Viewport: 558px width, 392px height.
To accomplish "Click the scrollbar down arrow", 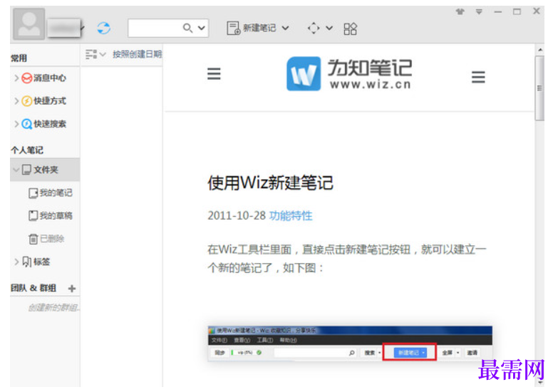I will [540, 383].
